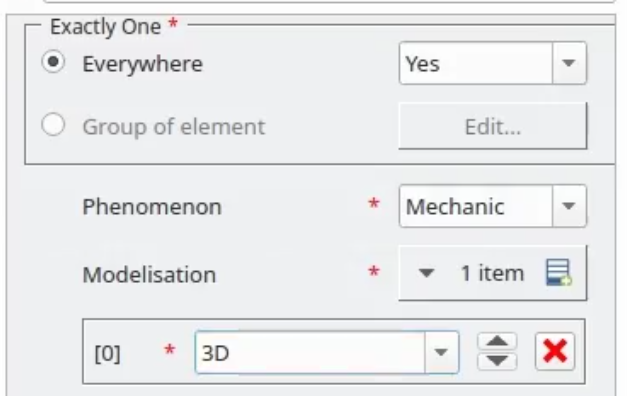This screenshot has width=627, height=396.
Task: Click the 1 item text button
Action: pos(492,273)
